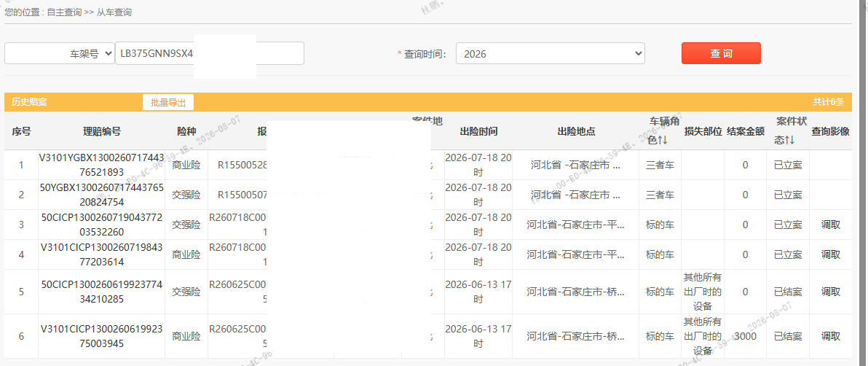This screenshot has height=366, width=868.
Task: Click 商业险 in row 1
Action: coord(186,165)
